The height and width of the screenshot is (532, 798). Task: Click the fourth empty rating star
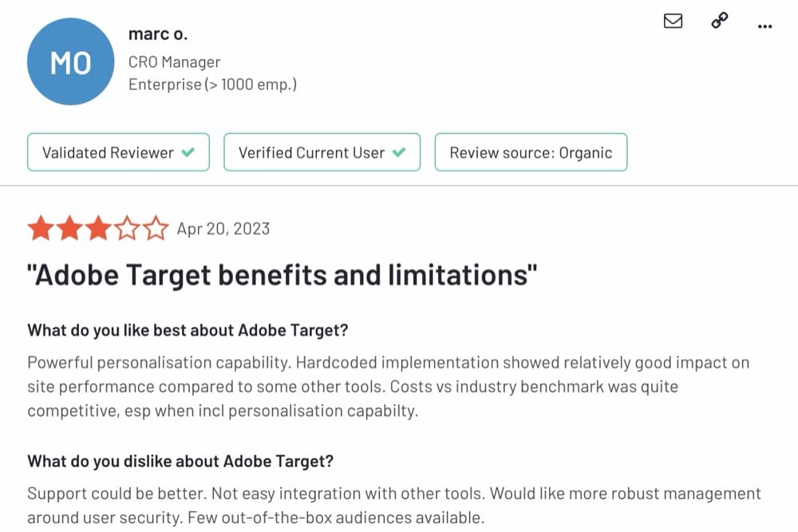click(x=127, y=229)
